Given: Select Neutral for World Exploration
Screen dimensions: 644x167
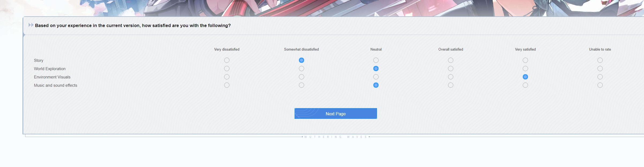Looking at the screenshot, I should point(376,69).
